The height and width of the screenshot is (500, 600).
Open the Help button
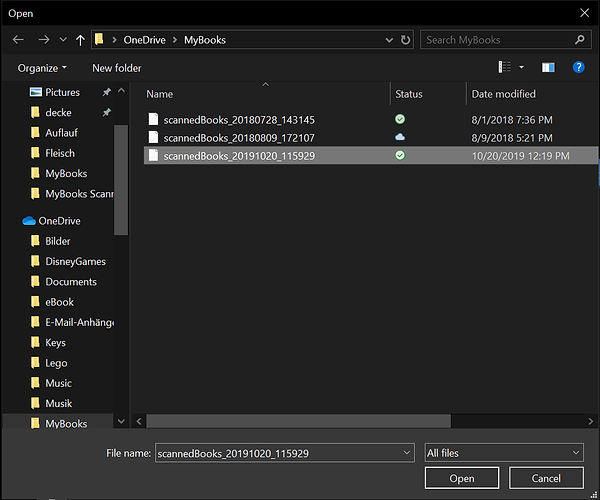tap(578, 68)
